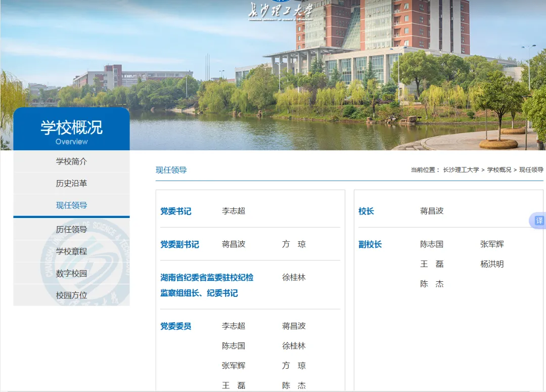Click the 现任领导 page heading
546x392 pixels.
click(x=171, y=170)
